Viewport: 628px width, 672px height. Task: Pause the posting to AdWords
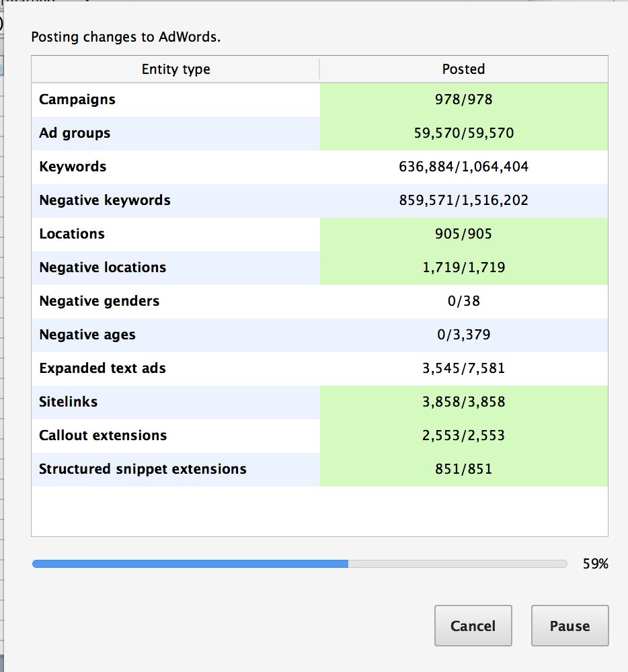click(570, 625)
